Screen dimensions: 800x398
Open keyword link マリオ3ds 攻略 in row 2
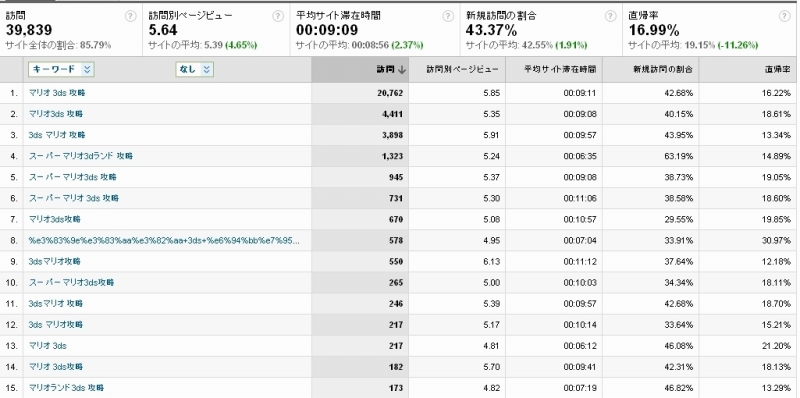[x=56, y=114]
